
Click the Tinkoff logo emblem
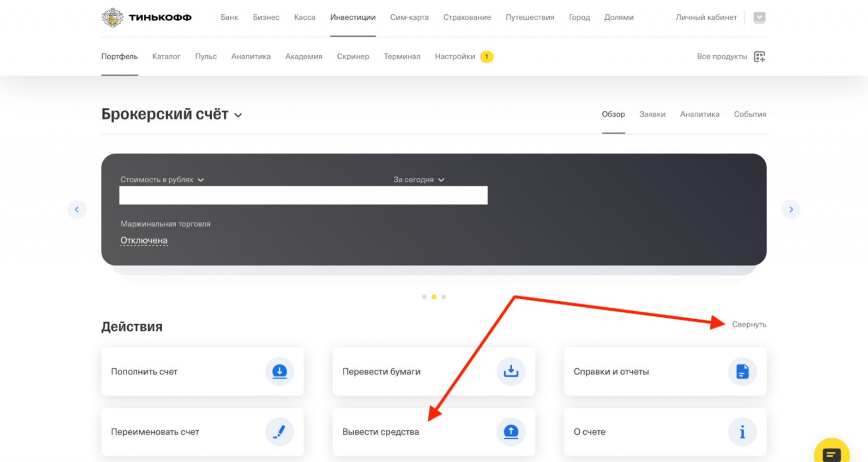(x=112, y=18)
